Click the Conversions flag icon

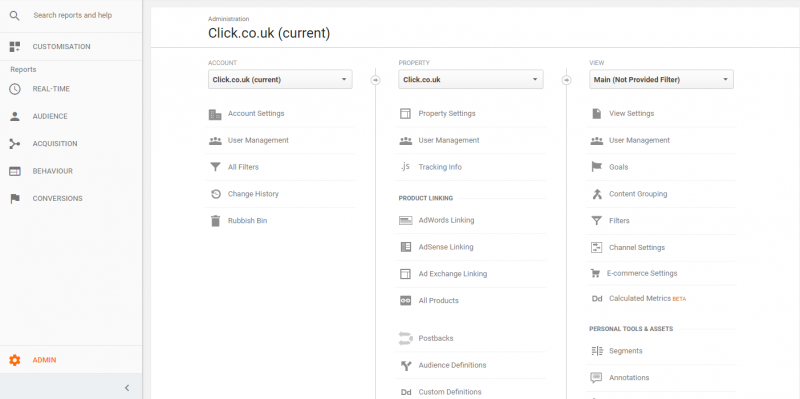tap(15, 199)
